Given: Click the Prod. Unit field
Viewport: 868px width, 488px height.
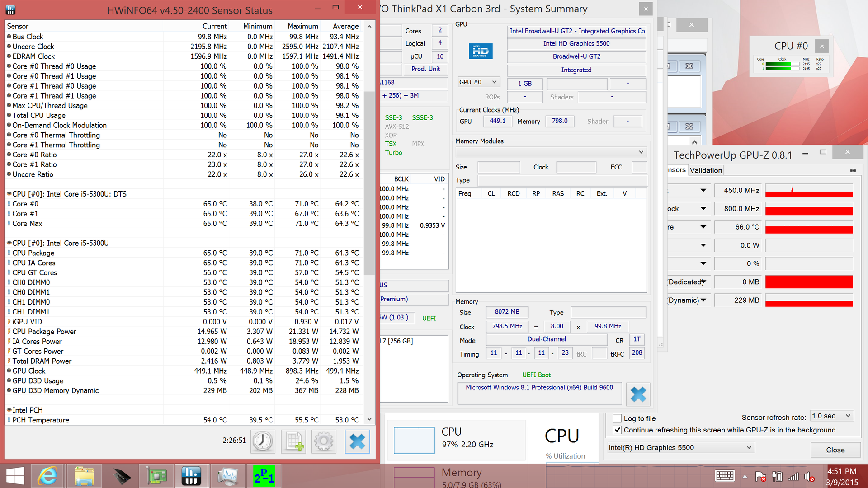Looking at the screenshot, I should [425, 69].
